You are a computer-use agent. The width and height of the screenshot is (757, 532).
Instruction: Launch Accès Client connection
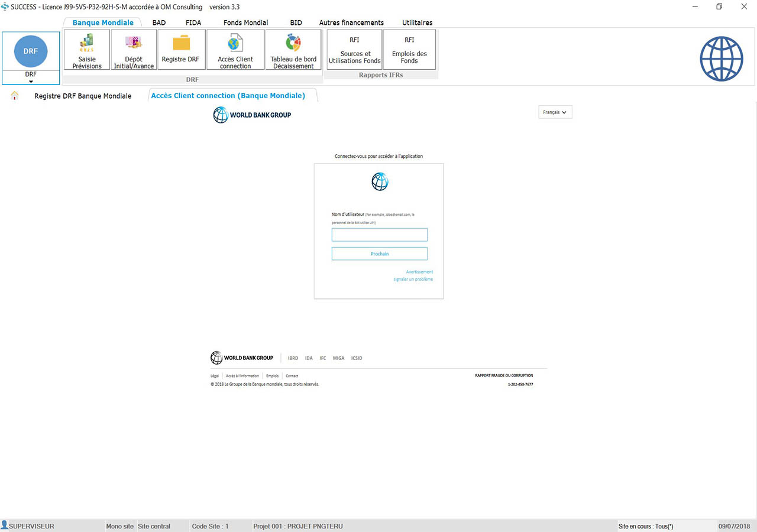(x=235, y=50)
